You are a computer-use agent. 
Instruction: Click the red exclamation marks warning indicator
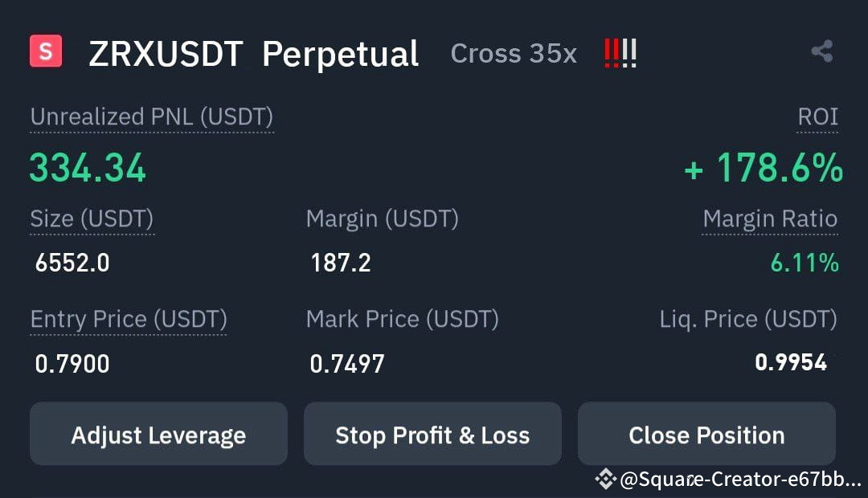pos(619,51)
